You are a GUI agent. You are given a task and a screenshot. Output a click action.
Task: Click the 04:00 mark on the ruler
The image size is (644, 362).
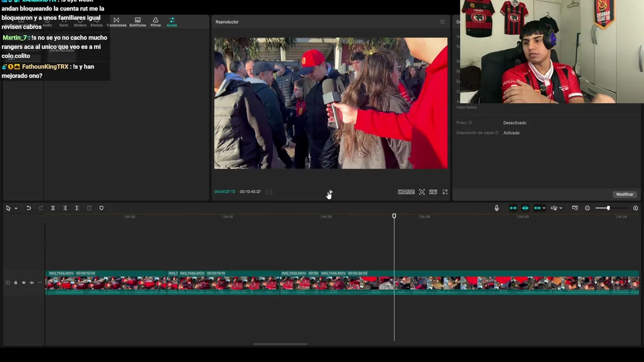pyautogui.click(x=130, y=217)
